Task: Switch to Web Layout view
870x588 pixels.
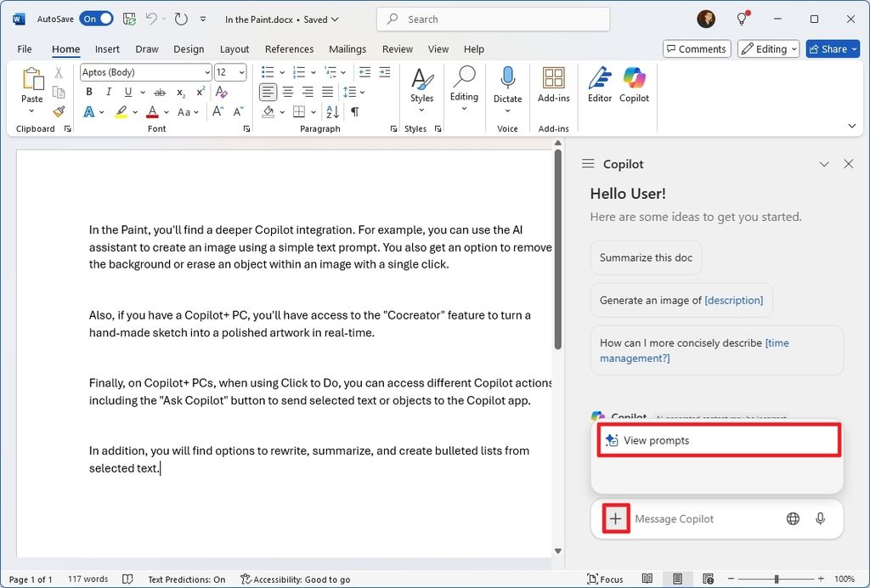Action: [708, 580]
